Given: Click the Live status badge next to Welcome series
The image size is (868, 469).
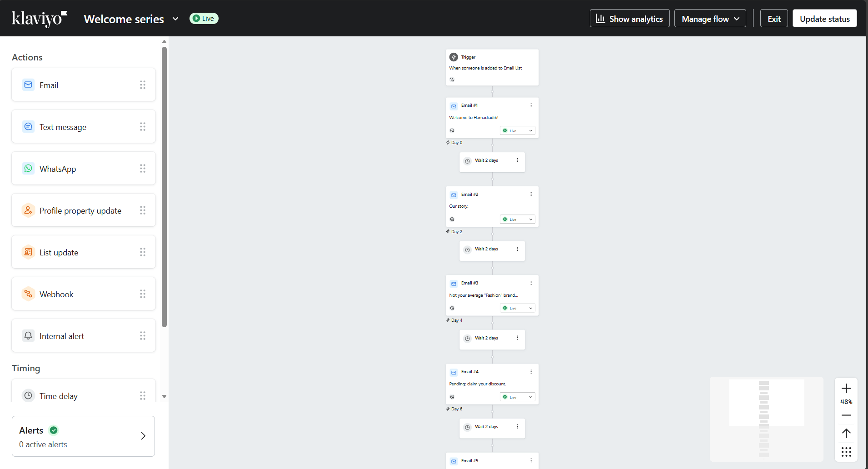Looking at the screenshot, I should [x=204, y=18].
